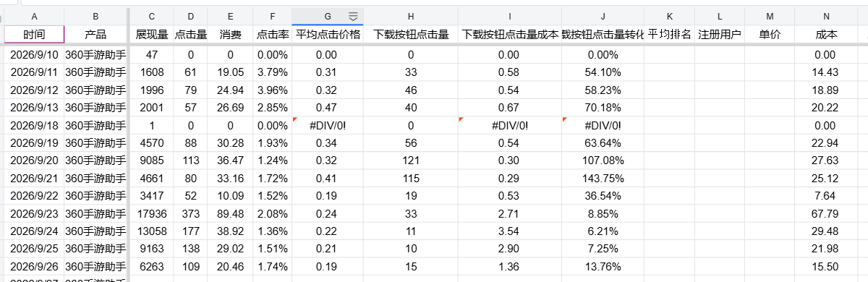Viewport: 868px width, 282px height.
Task: Select the #DIV/0! cell in column J
Action: (603, 125)
